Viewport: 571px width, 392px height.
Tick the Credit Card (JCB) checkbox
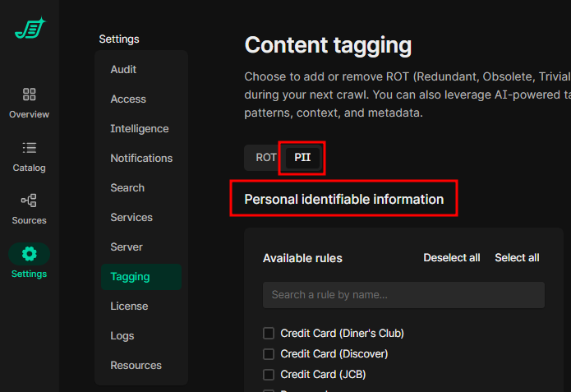pyautogui.click(x=269, y=375)
